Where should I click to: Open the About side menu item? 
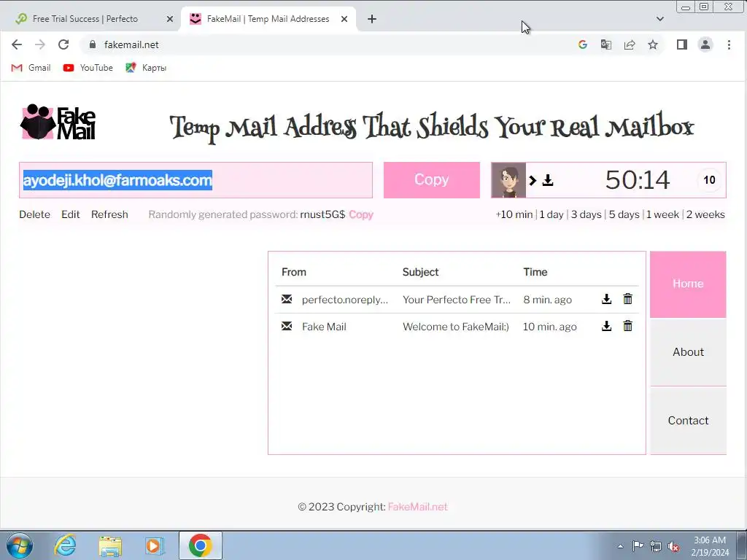tap(688, 352)
